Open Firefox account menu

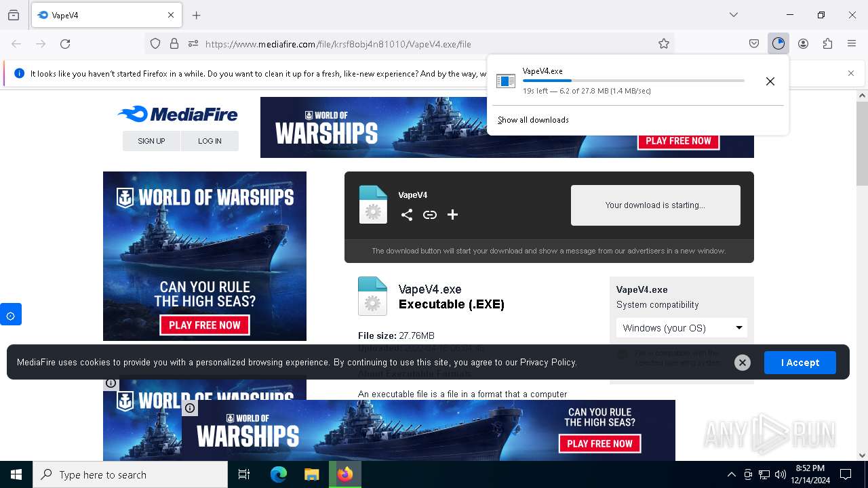click(803, 44)
